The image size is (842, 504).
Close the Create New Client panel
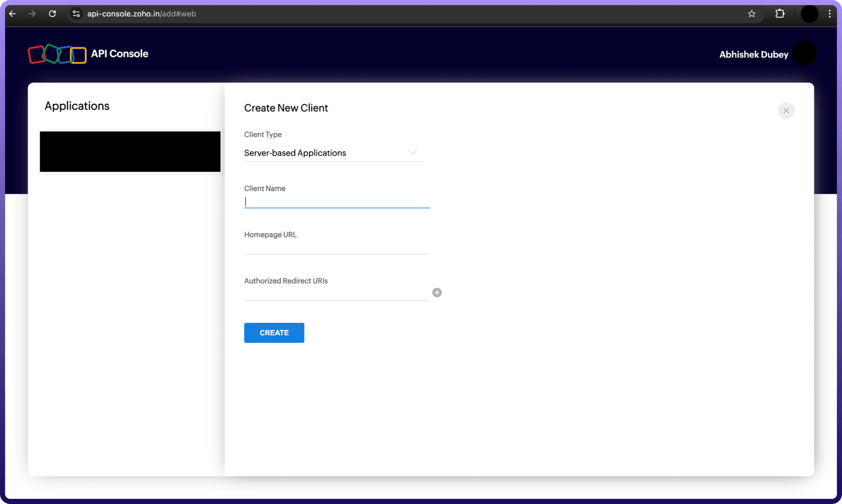786,110
